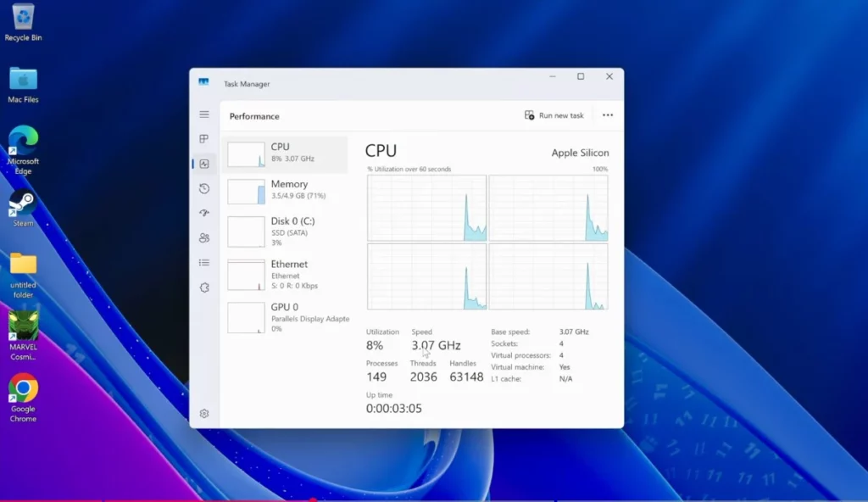Viewport: 868px width, 502px height.
Task: Open the three-dot more options menu
Action: coord(607,115)
